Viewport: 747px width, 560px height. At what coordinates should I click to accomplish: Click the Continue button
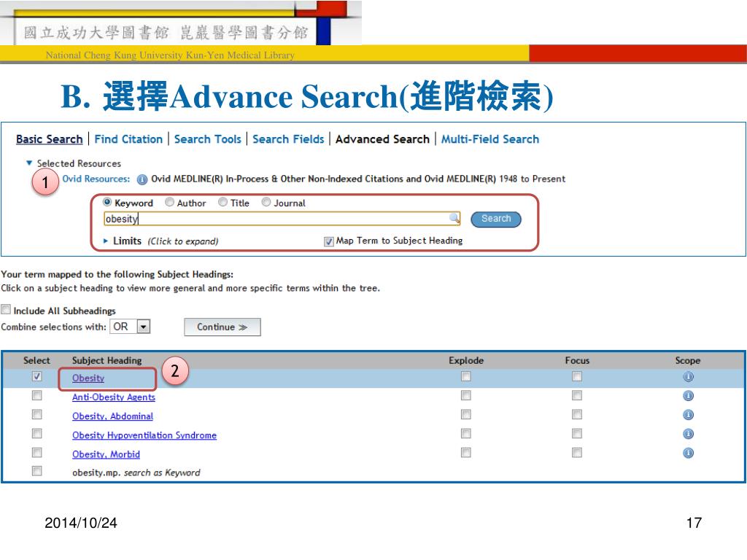pos(222,327)
